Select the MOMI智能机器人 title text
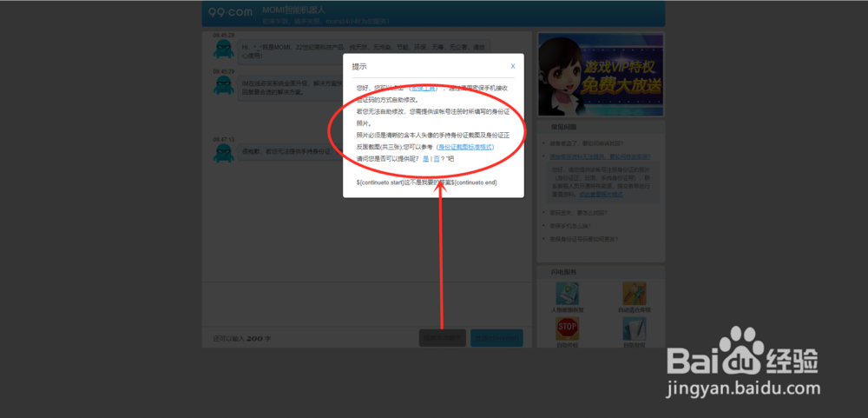The width and height of the screenshot is (868, 418). (293, 10)
